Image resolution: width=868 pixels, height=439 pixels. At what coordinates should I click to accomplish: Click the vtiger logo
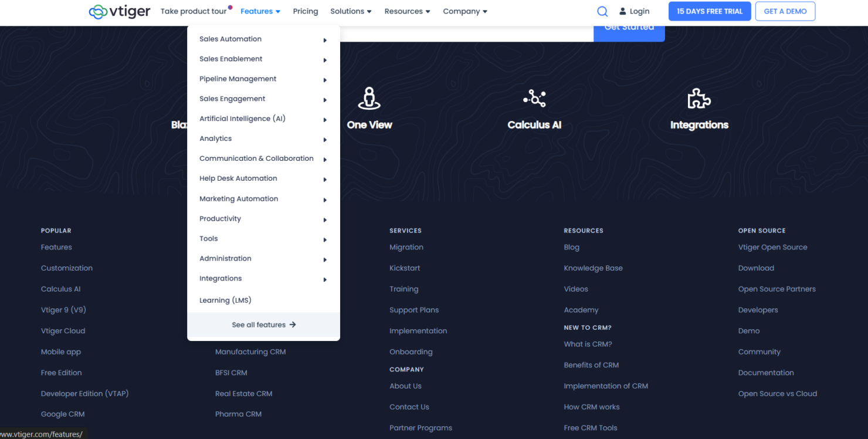click(119, 11)
